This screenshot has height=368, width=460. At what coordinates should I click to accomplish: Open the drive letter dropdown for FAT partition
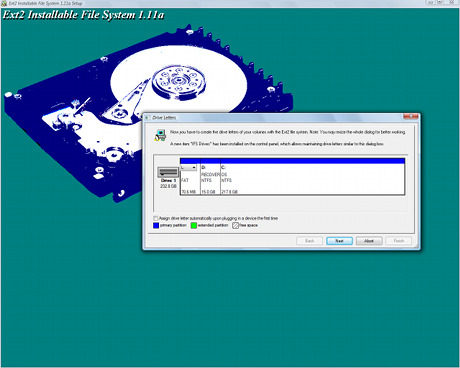[189, 167]
